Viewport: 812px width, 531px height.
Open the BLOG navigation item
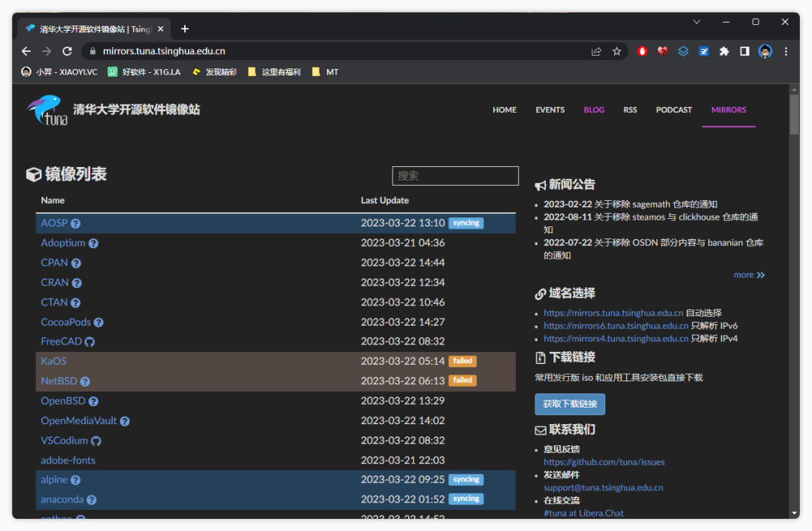click(x=593, y=110)
